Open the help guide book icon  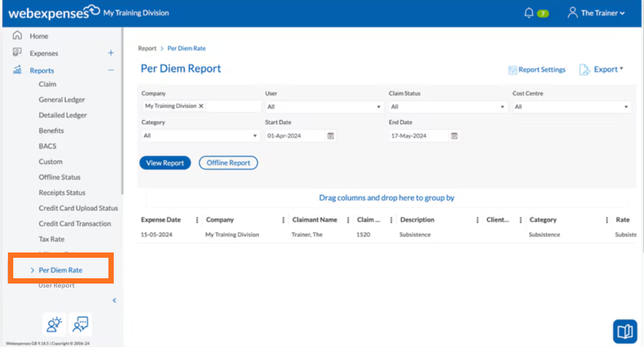point(625,331)
